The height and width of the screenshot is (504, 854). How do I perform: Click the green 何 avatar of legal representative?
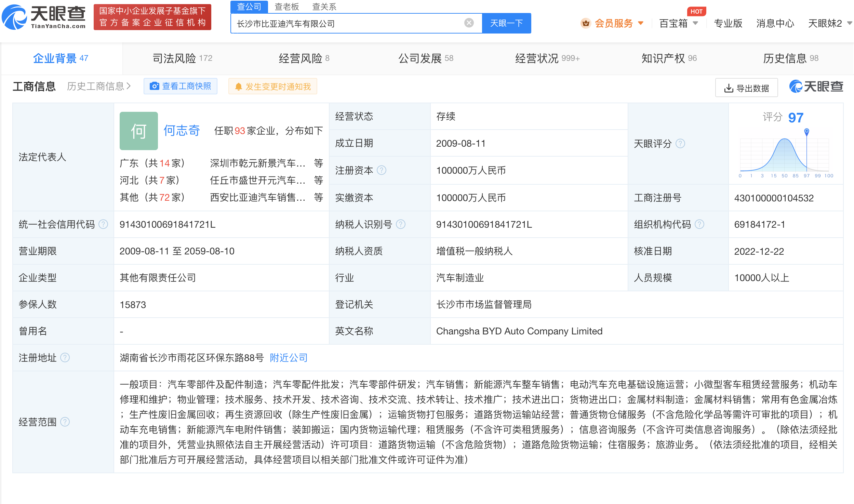[x=139, y=131]
